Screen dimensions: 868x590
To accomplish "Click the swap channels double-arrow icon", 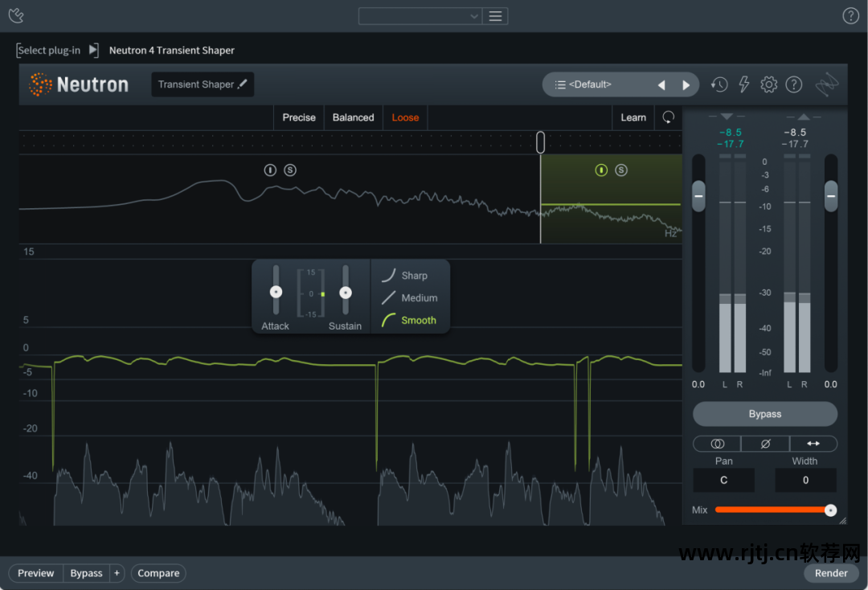I will coord(813,444).
